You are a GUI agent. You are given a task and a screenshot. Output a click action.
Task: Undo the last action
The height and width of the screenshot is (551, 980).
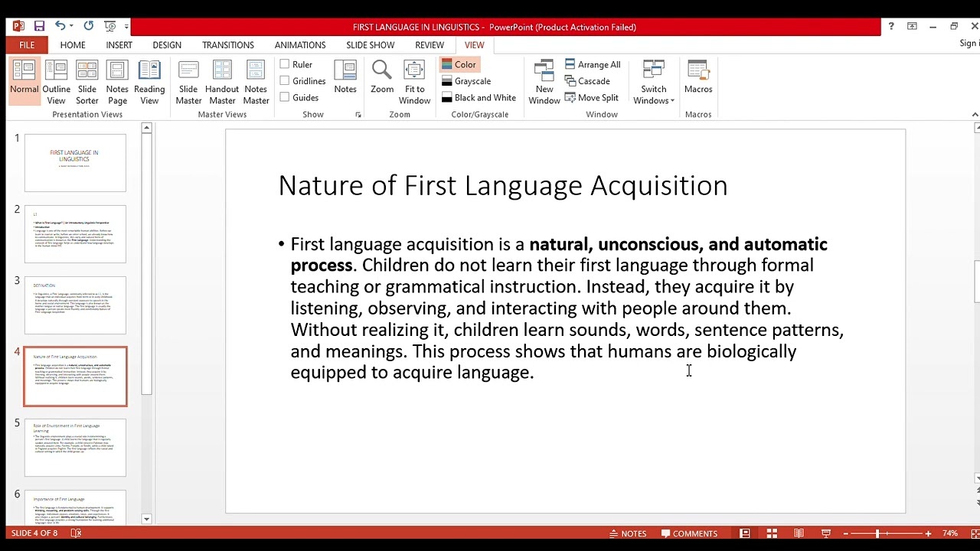(x=60, y=27)
